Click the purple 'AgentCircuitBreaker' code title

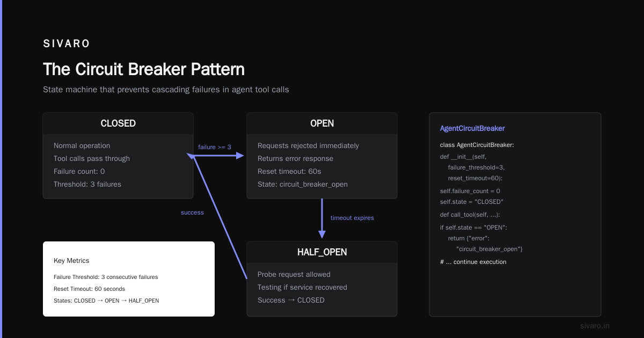pyautogui.click(x=472, y=129)
